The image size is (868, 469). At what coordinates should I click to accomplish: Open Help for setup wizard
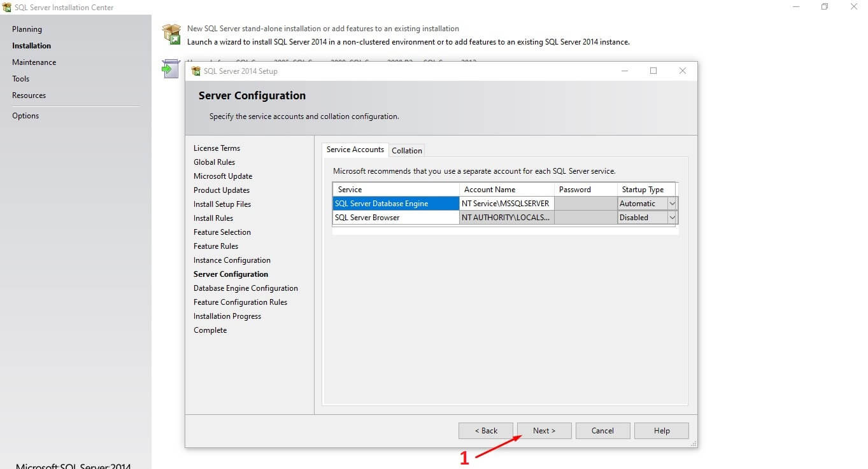pos(661,431)
